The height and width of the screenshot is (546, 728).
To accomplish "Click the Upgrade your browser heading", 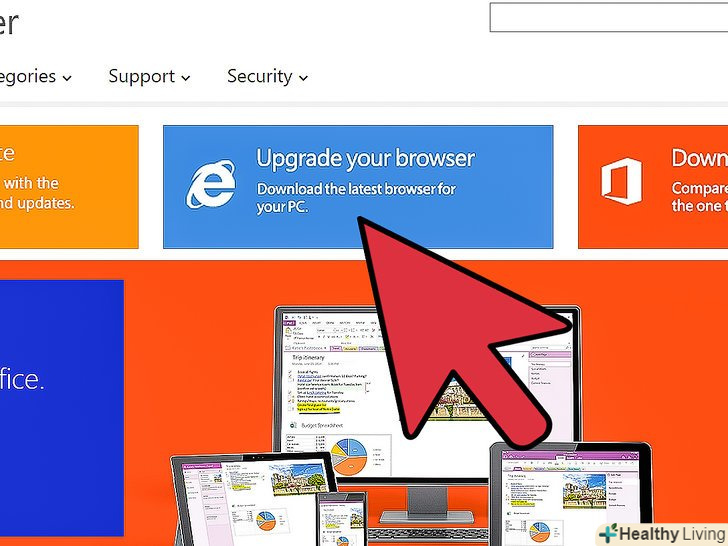I will (365, 159).
